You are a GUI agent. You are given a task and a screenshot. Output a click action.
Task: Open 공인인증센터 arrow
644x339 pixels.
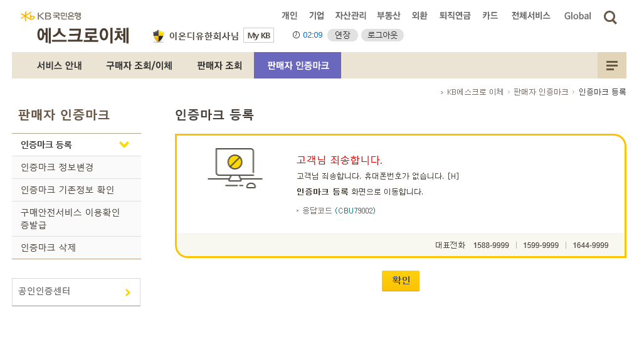point(128,292)
